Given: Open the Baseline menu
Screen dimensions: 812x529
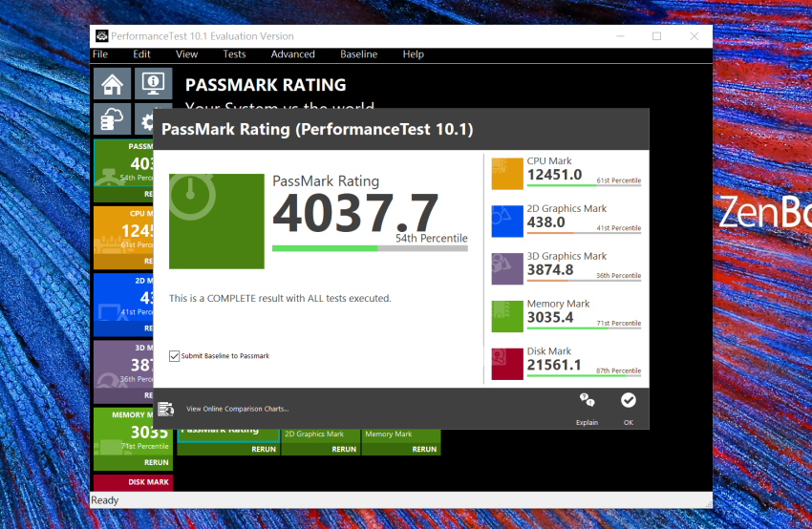Looking at the screenshot, I should [x=358, y=54].
